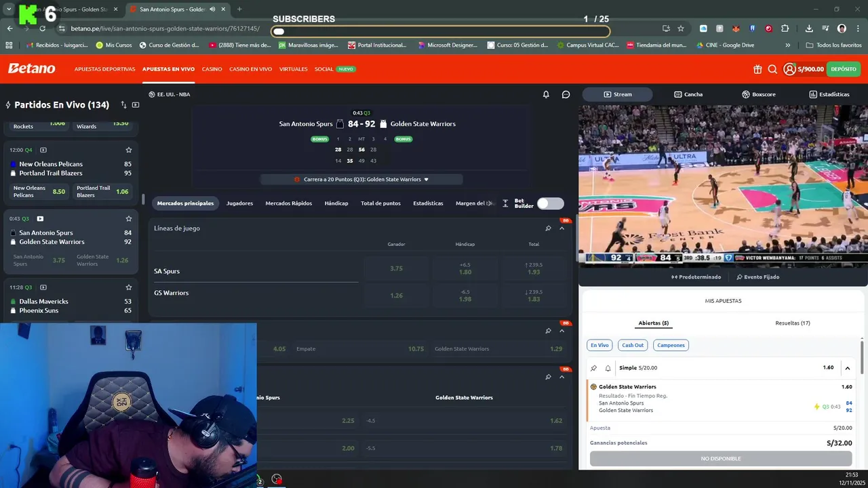Open the chat bubble icon
868x488 pixels.
point(566,94)
